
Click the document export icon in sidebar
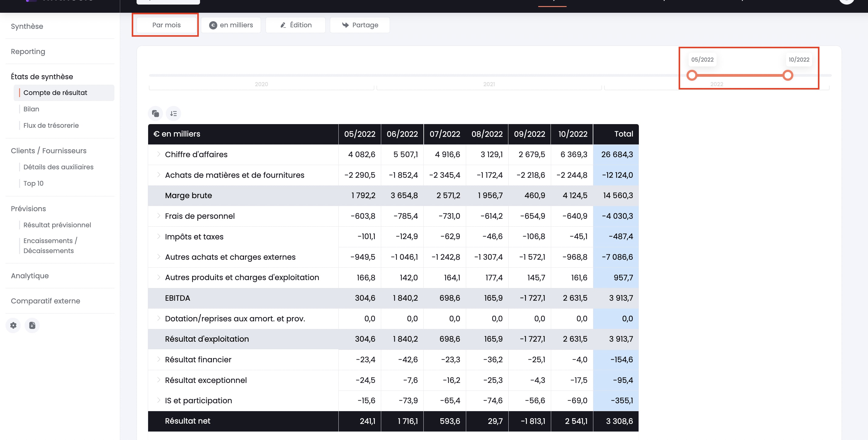[32, 326]
